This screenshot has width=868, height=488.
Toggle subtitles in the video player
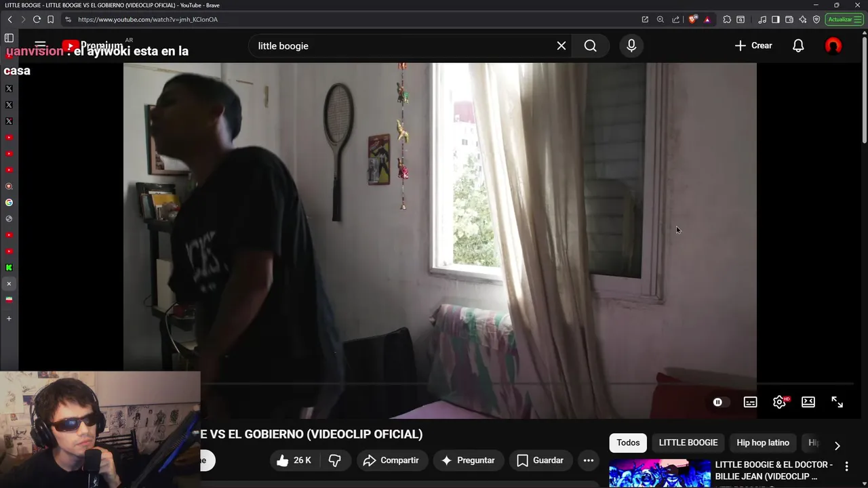point(750,403)
